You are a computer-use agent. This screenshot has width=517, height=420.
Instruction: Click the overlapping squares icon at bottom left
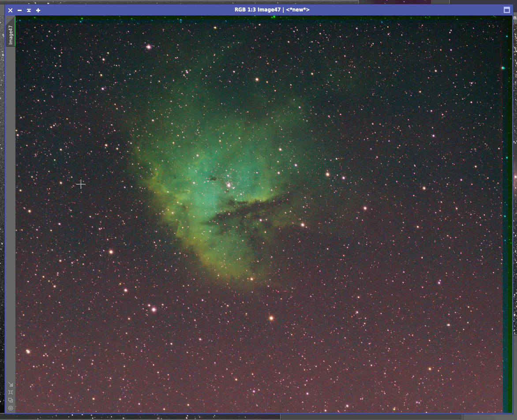[x=11, y=400]
